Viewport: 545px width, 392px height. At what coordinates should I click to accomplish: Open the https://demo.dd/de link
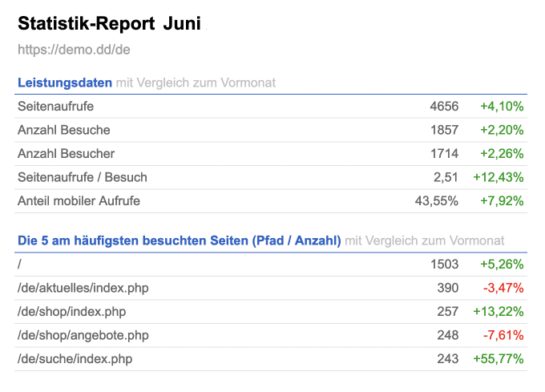point(74,50)
